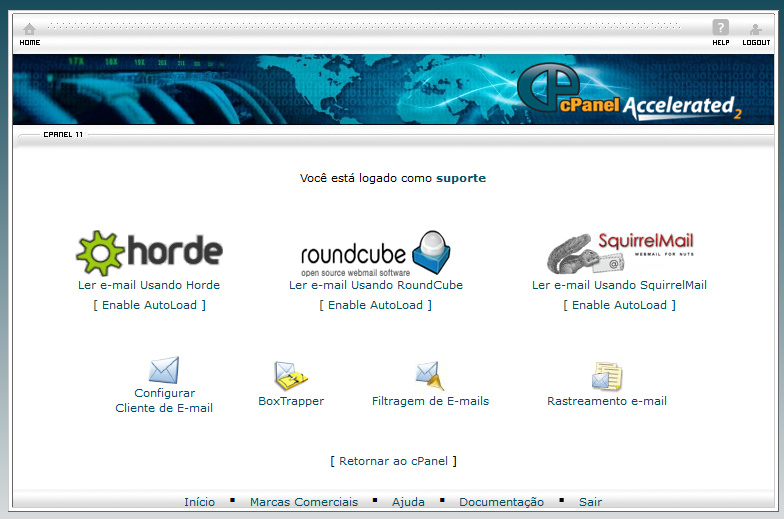The height and width of the screenshot is (519, 784).
Task: Open the SquirrelMail webmail logo
Action: point(620,253)
